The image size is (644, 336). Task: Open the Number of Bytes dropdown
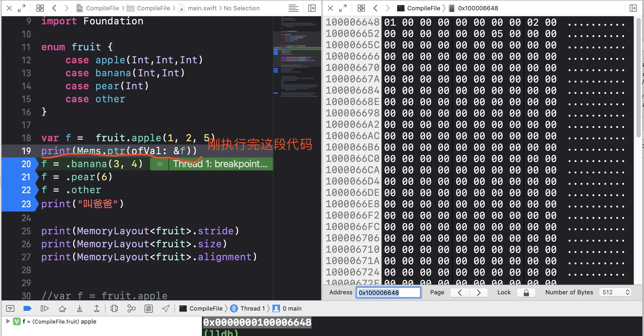click(x=615, y=292)
